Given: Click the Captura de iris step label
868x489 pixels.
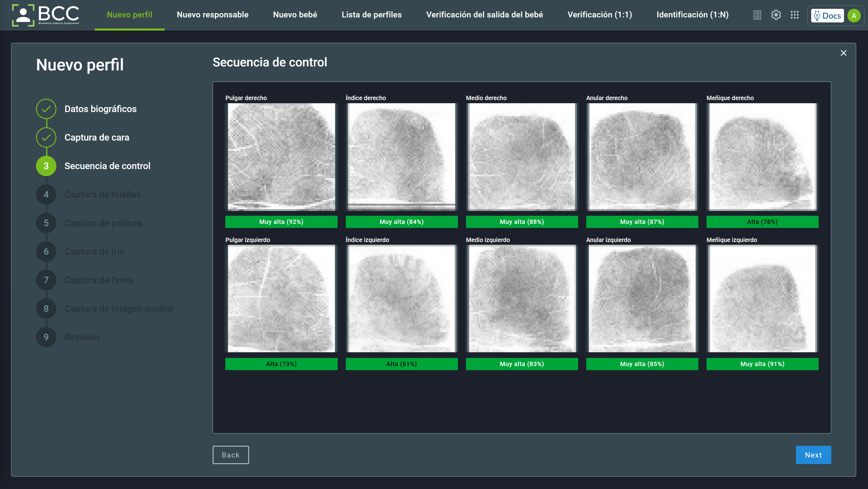Looking at the screenshot, I should (x=94, y=252).
